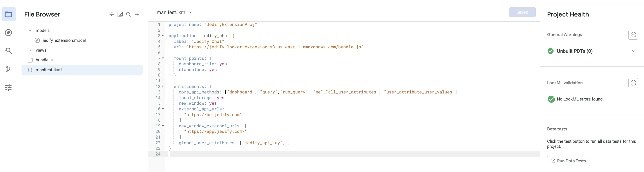Click the views folder label

[41, 50]
